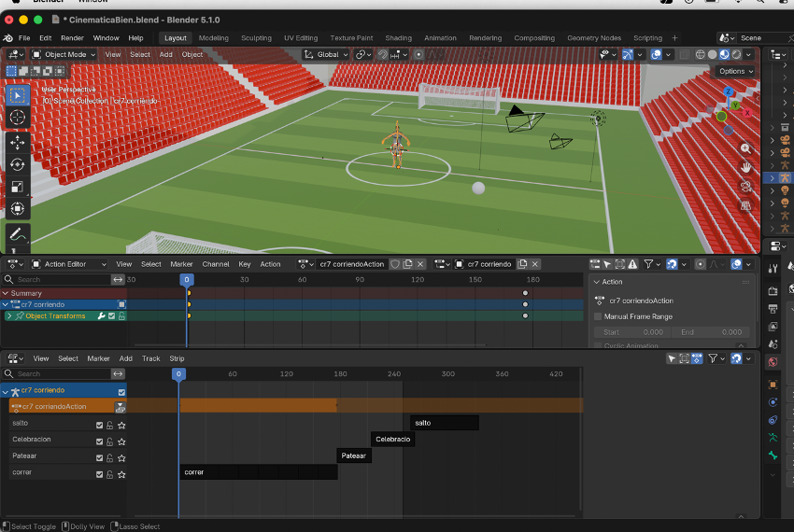This screenshot has width=794, height=532.
Task: Enable Manual Frame Range checkbox
Action: click(599, 316)
